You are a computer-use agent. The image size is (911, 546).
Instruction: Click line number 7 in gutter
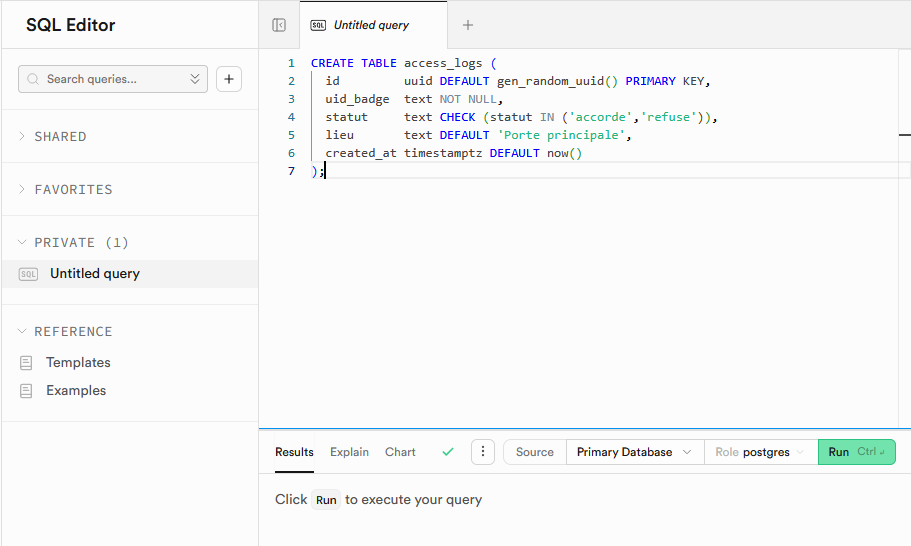tap(291, 171)
